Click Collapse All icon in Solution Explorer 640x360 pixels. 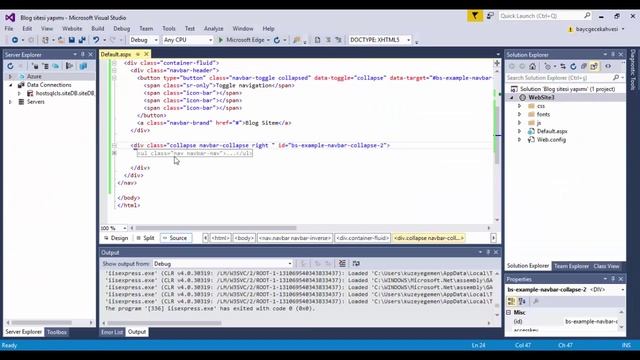coord(584,67)
